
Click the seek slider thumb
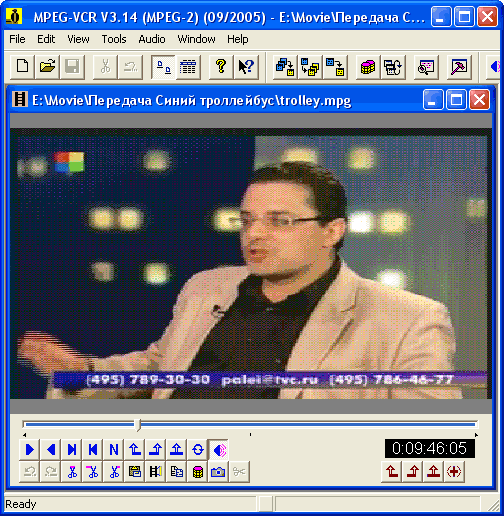tap(138, 425)
